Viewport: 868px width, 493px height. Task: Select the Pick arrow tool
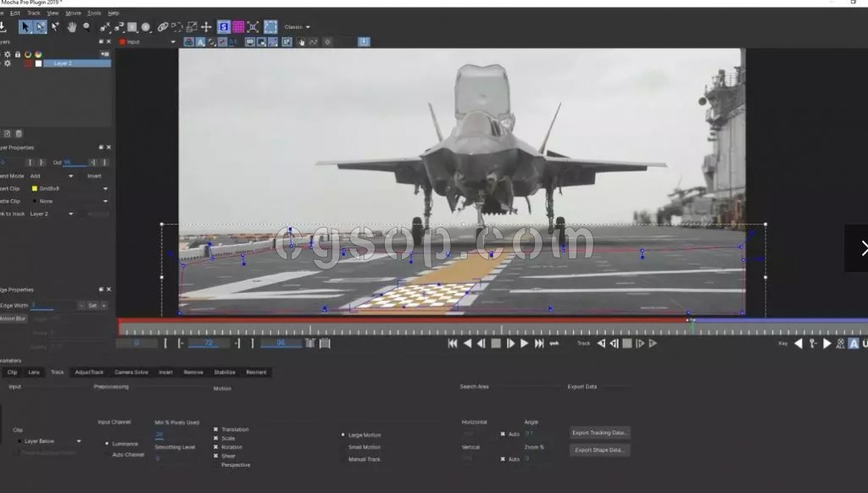coord(25,26)
